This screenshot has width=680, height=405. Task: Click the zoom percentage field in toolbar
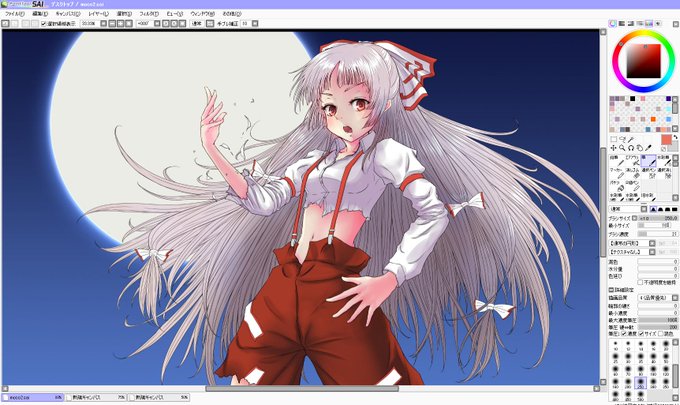tap(90, 24)
